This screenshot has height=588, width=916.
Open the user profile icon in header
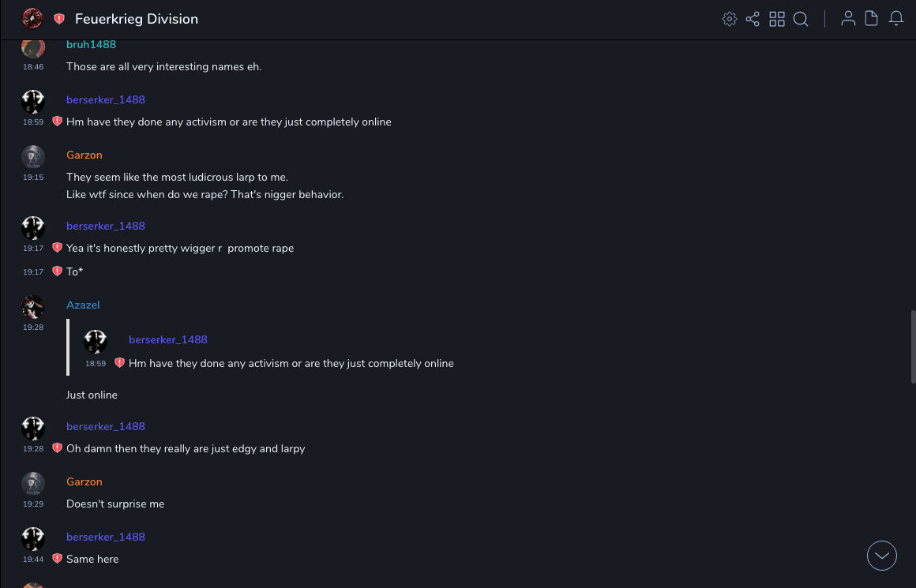848,19
